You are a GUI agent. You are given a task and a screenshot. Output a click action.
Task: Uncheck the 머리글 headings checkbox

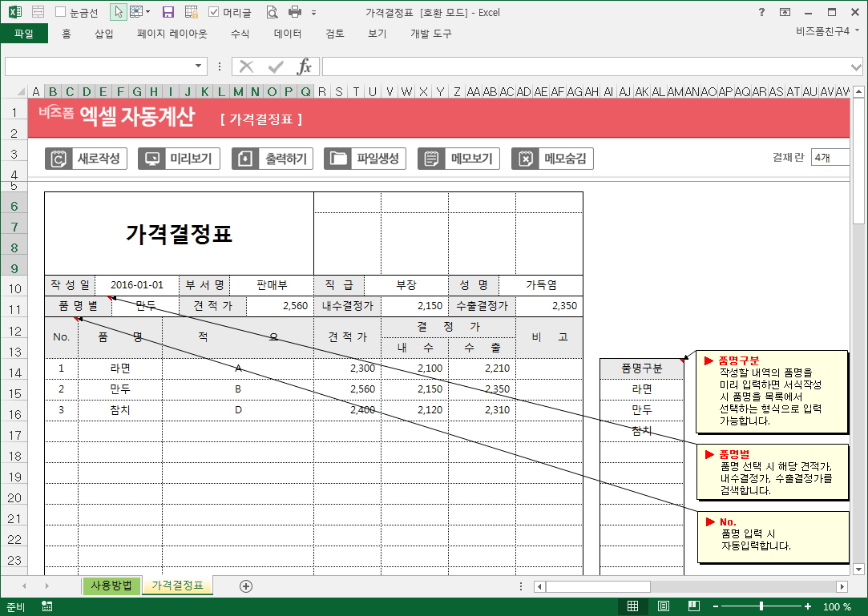[x=214, y=12]
